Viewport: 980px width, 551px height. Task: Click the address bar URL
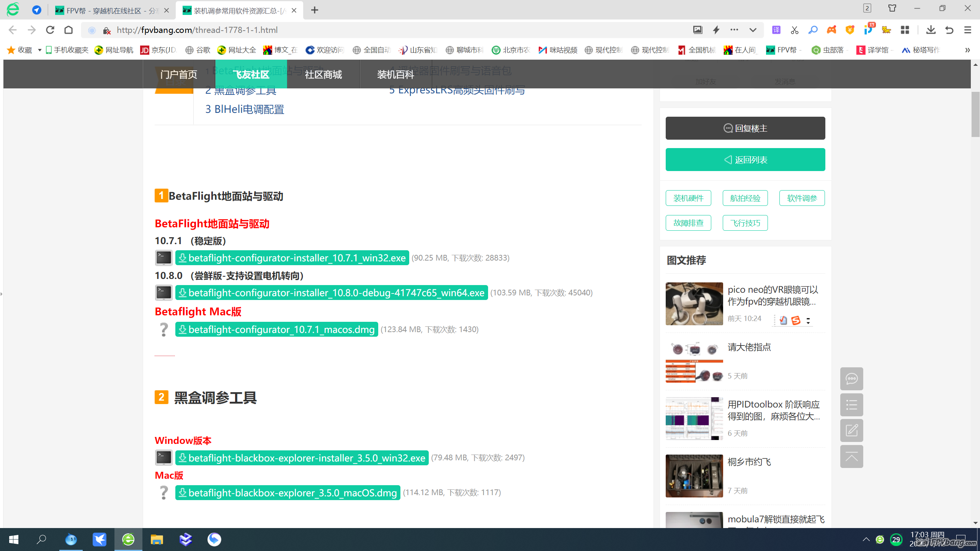(197, 30)
